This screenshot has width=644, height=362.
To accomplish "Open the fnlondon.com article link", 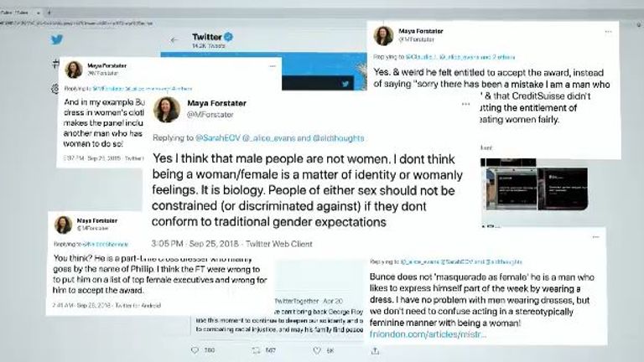I will coord(428,334).
